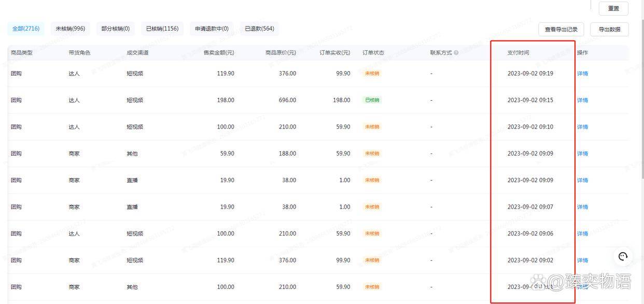Screen dimensions: 644x304
Task: Click the 达人 role cell in top row
Action: (74, 73)
